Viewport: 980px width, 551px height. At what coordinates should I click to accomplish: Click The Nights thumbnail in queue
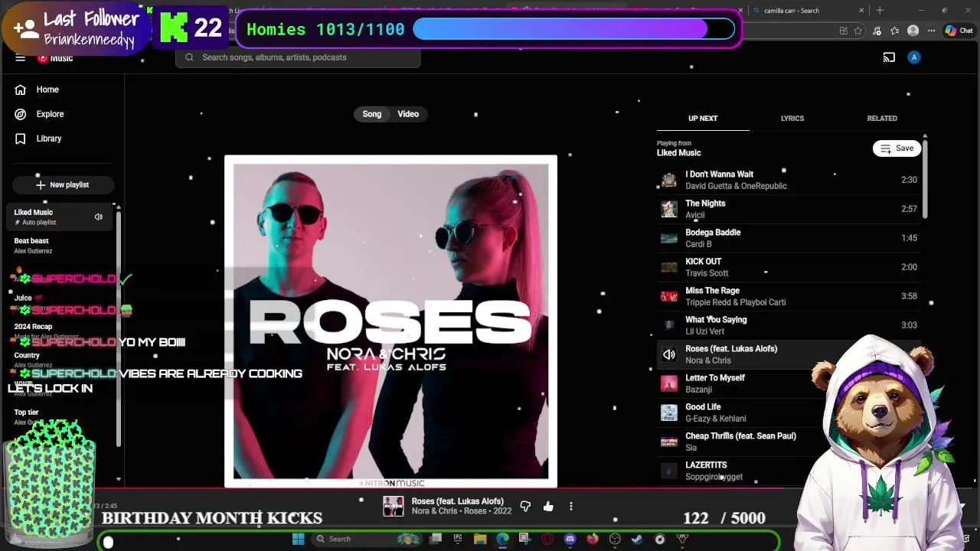pyautogui.click(x=669, y=209)
